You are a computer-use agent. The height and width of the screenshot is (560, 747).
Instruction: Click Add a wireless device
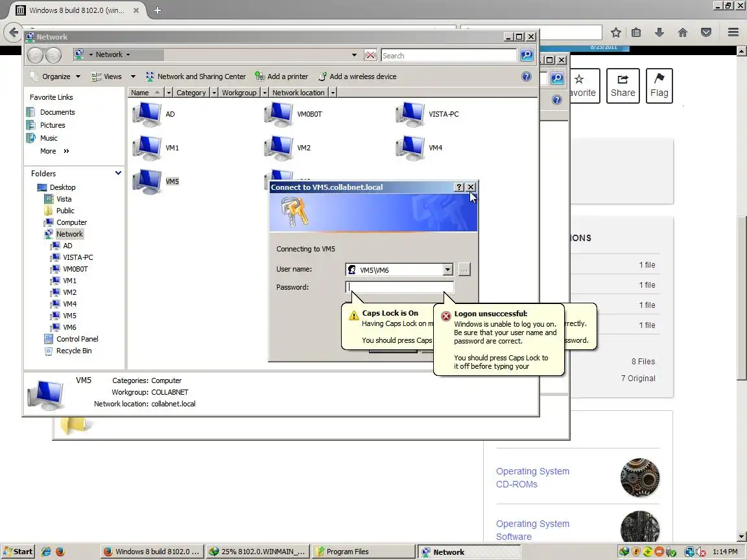click(357, 76)
